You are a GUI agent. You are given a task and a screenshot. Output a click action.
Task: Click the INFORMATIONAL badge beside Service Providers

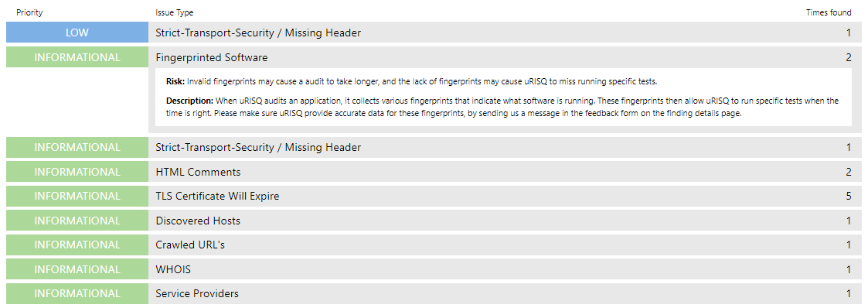[x=77, y=293]
